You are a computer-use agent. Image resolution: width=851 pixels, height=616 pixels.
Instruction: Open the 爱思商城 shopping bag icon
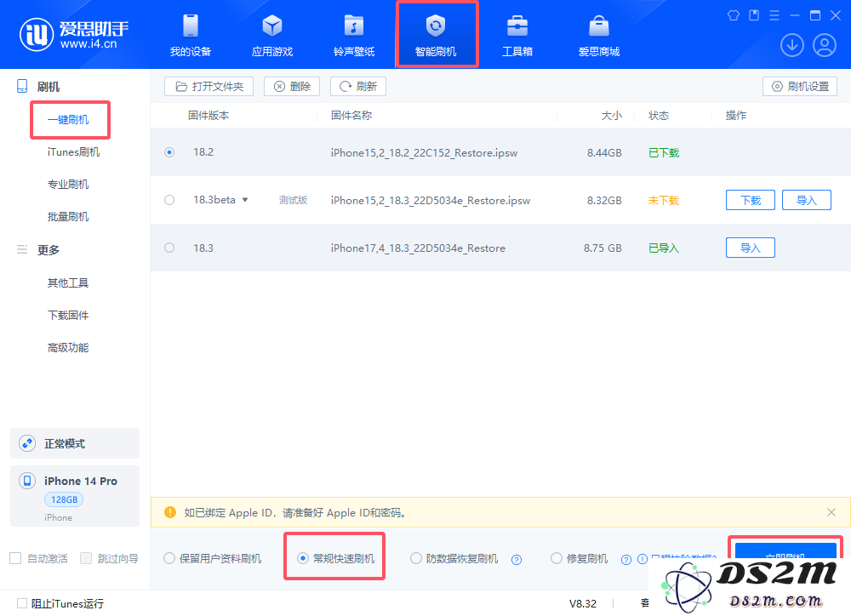tap(598, 35)
